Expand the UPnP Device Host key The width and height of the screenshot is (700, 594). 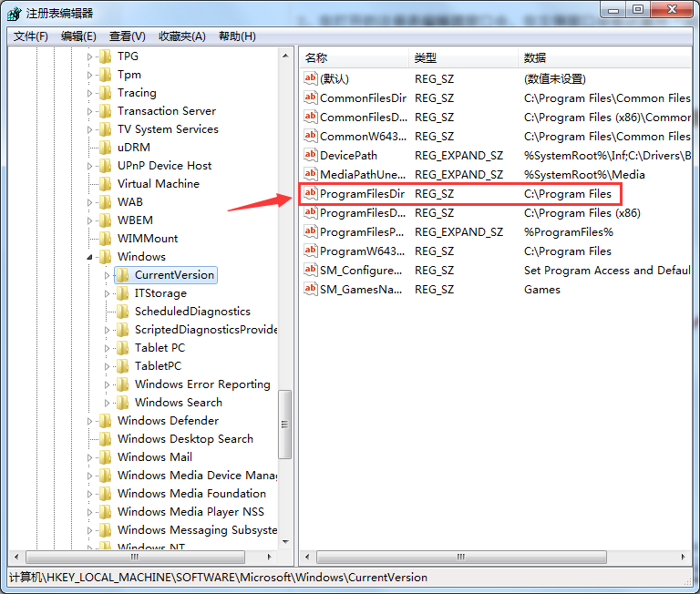pyautogui.click(x=89, y=166)
